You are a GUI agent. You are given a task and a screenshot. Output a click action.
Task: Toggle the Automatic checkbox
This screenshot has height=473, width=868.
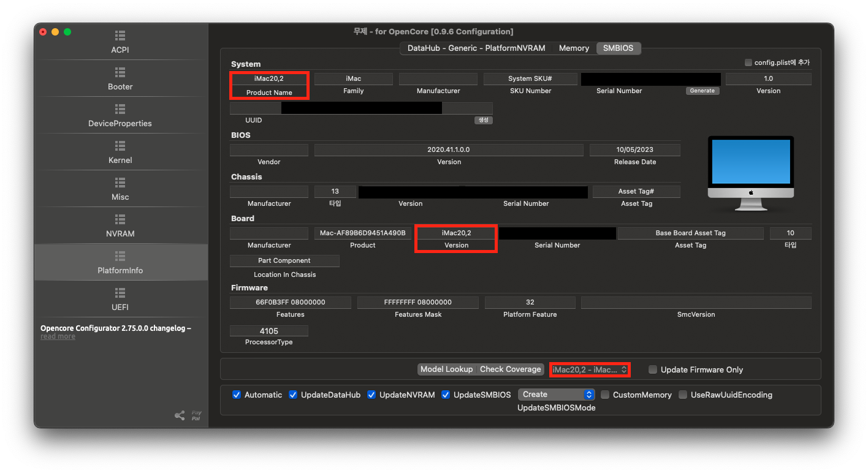[237, 395]
